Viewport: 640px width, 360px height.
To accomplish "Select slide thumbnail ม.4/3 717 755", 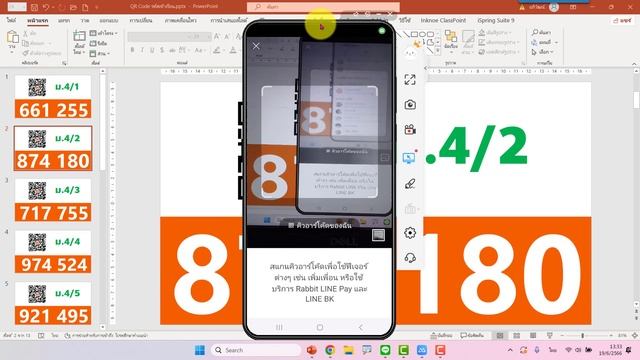I will coord(53,200).
